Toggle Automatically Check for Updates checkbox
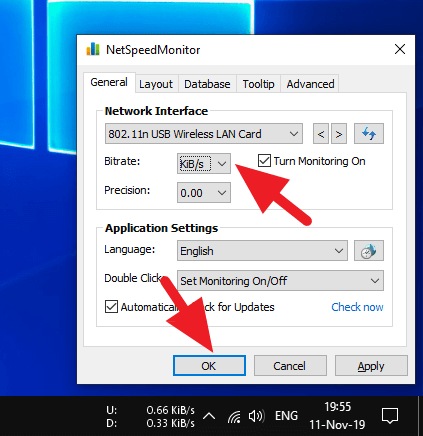 111,307
